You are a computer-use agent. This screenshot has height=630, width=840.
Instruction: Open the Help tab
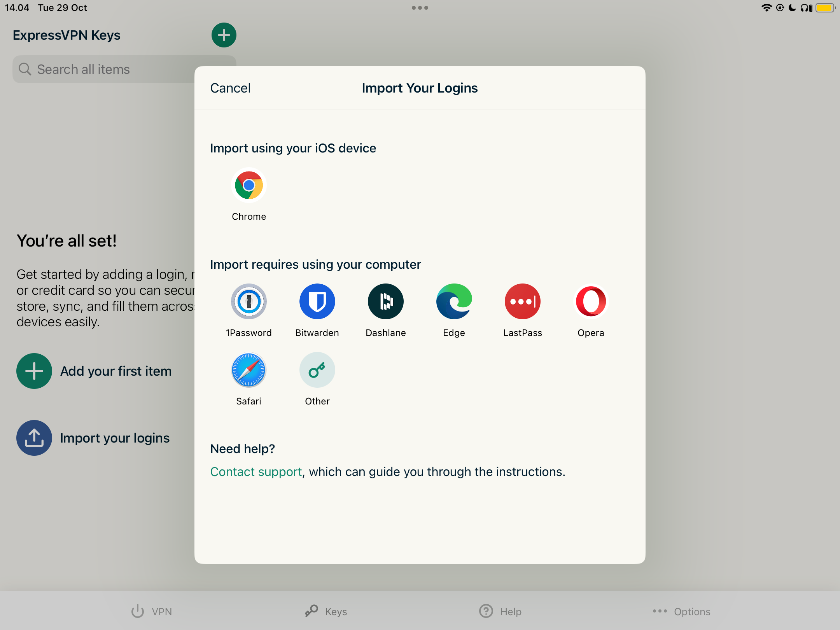click(x=500, y=611)
